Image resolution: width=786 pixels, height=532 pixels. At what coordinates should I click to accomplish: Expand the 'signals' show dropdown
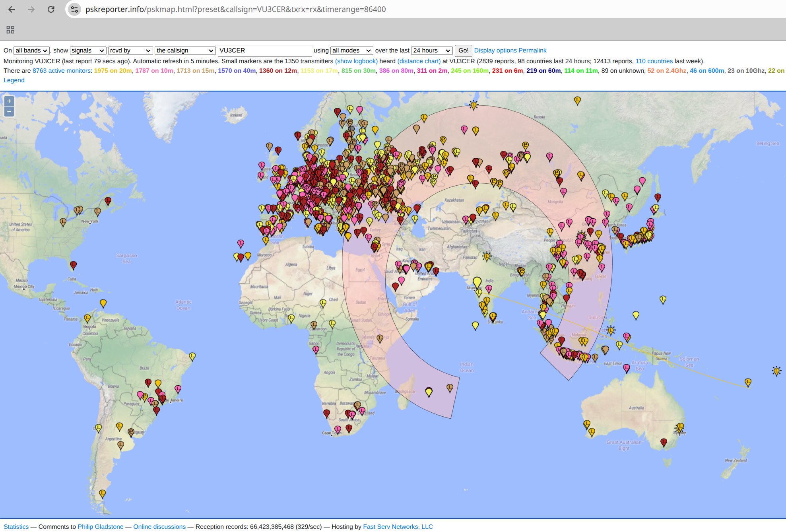point(88,50)
